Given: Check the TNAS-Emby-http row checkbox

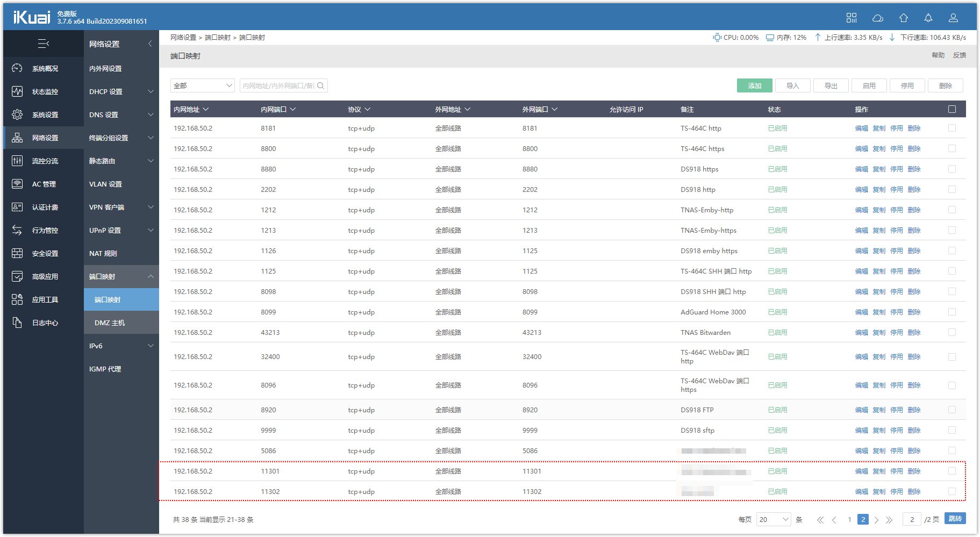Looking at the screenshot, I should 952,210.
